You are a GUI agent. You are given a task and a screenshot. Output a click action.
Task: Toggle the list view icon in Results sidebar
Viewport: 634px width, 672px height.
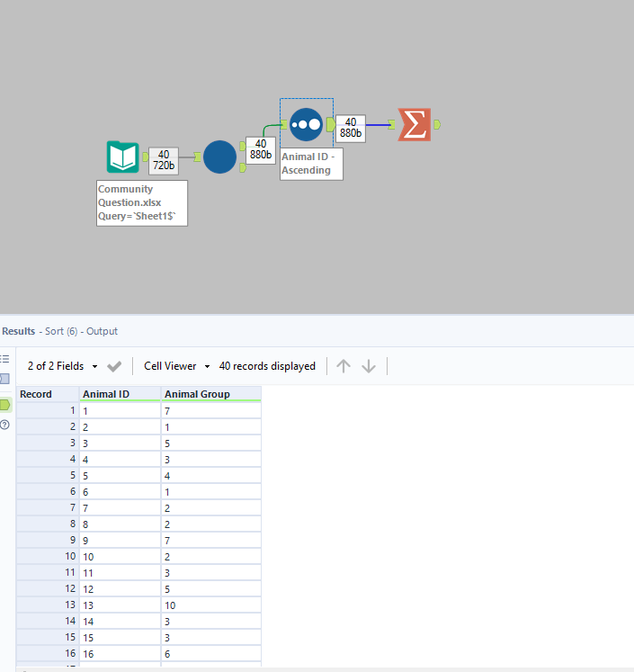point(5,359)
